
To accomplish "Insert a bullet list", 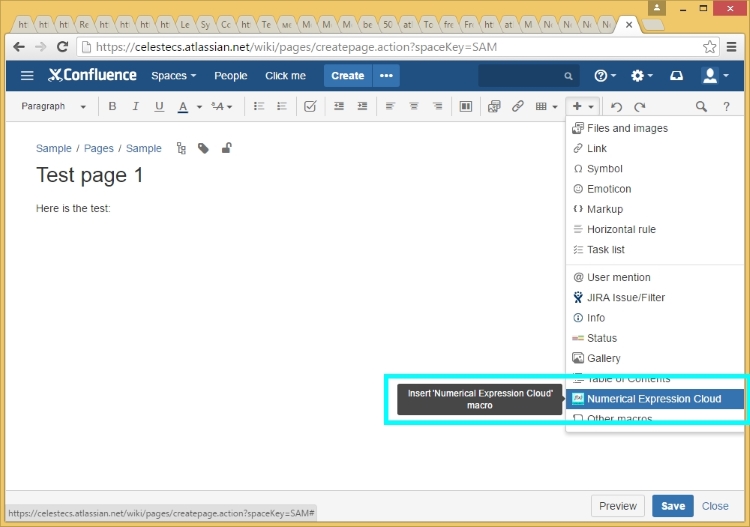I will pos(259,106).
